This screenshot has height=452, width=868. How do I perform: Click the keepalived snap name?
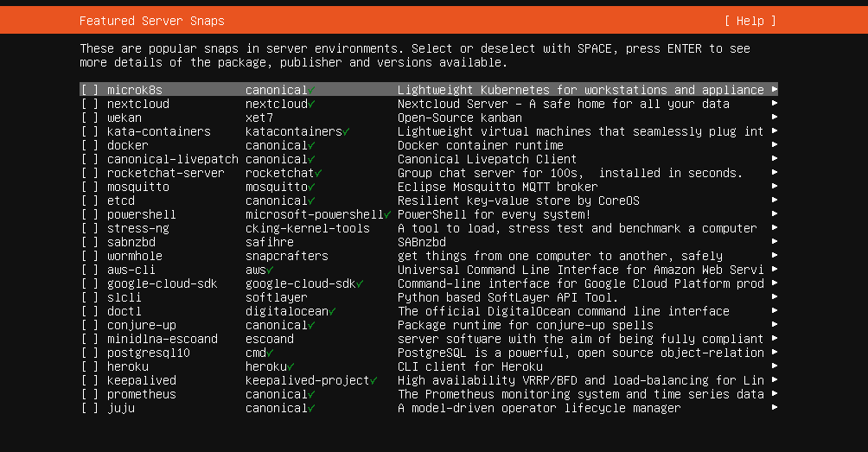click(142, 380)
